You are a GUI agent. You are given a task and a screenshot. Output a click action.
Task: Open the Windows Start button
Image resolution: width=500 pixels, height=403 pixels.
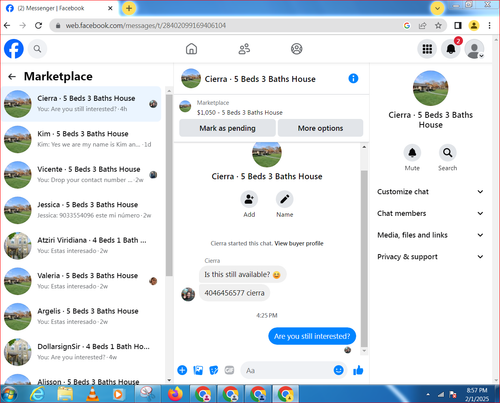pyautogui.click(x=9, y=394)
